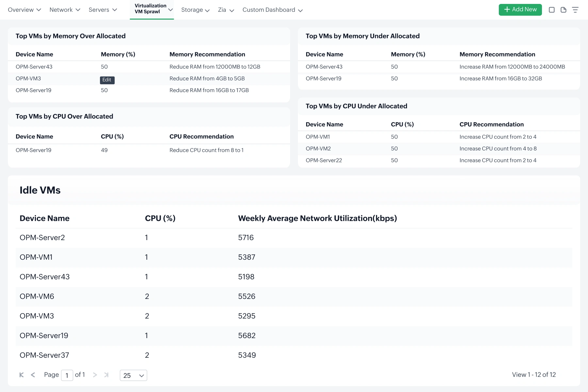588x392 pixels.
Task: Click Top VMs by Memory Under Allocated title
Action: click(x=363, y=36)
